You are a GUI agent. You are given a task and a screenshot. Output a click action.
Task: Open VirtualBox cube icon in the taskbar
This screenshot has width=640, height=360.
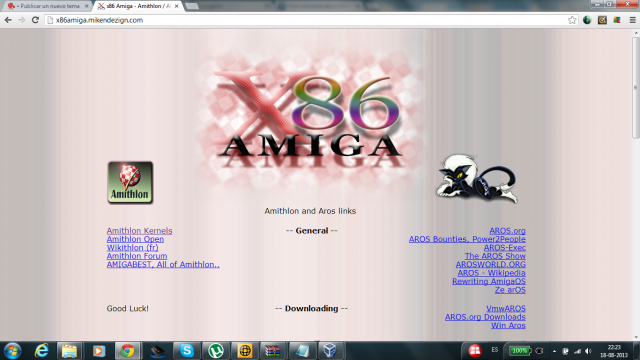coord(330,351)
